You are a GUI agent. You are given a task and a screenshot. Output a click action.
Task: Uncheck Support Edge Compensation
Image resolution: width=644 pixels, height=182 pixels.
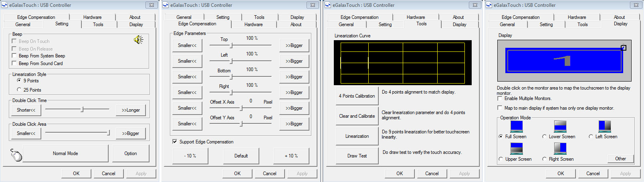pyautogui.click(x=175, y=141)
